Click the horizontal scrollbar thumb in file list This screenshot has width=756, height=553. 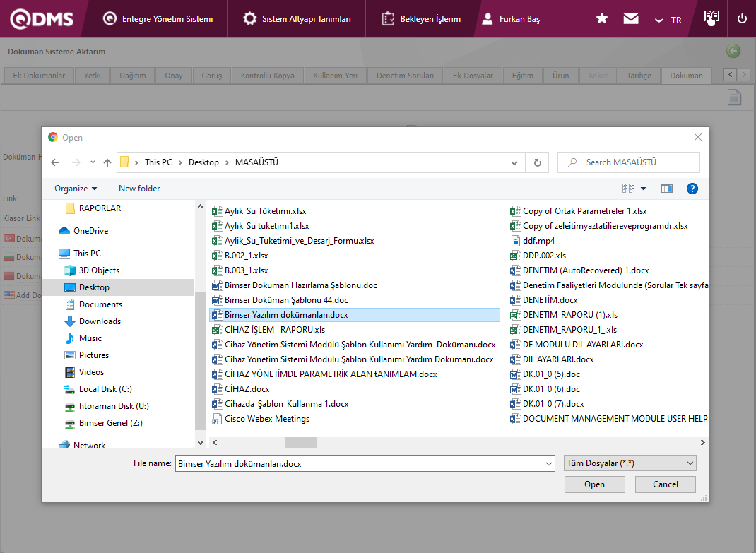tap(300, 443)
